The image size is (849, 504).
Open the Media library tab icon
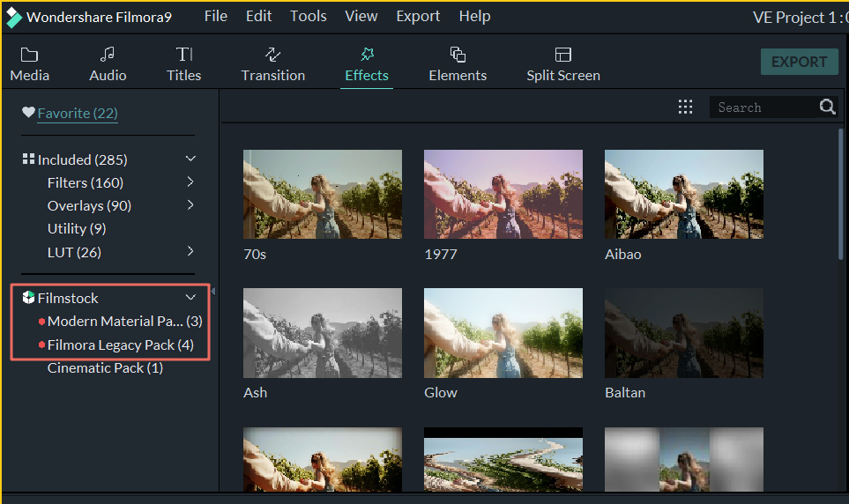(x=29, y=55)
